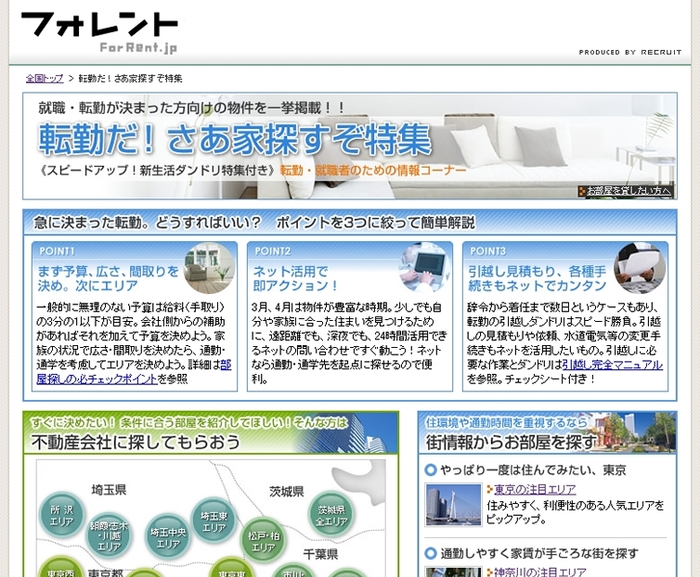Click the 引越し見積もり、各種手続き heading

coord(537,278)
